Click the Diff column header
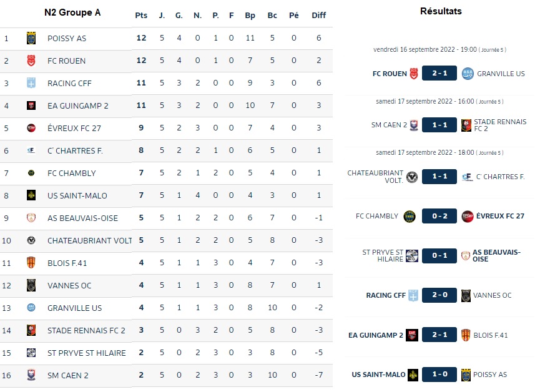 point(319,16)
